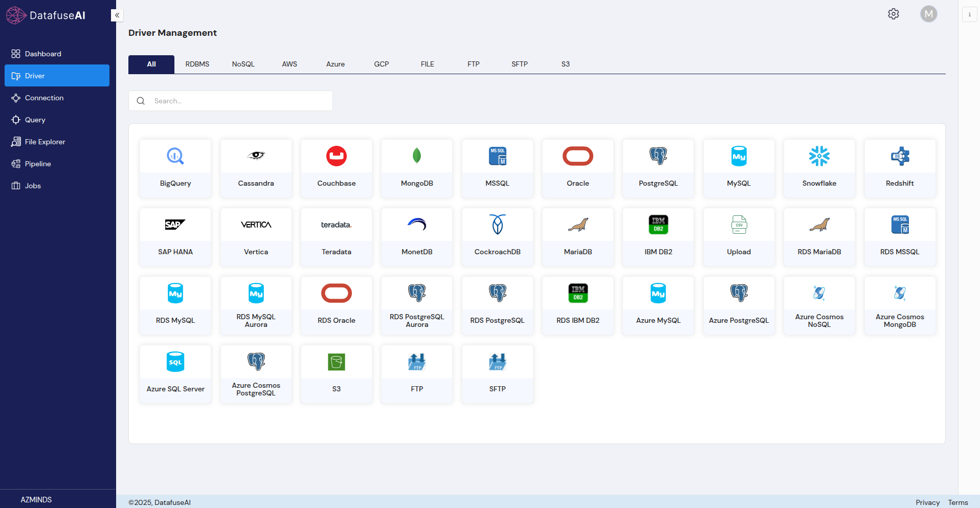Open Pipeline in the sidebar

click(38, 164)
